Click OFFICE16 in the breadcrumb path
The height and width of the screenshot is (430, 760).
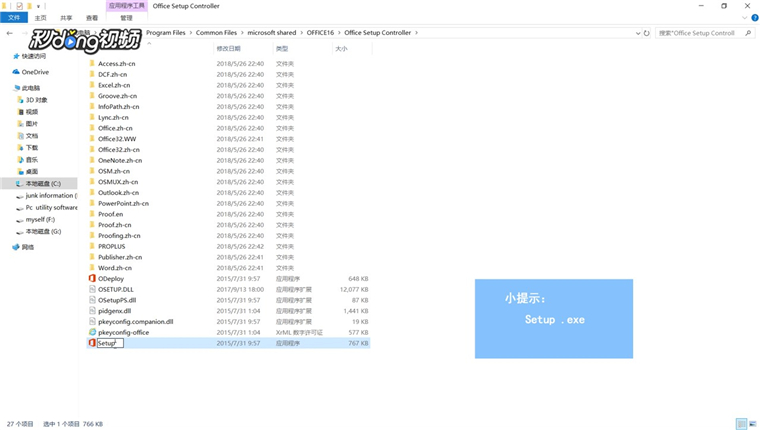320,32
